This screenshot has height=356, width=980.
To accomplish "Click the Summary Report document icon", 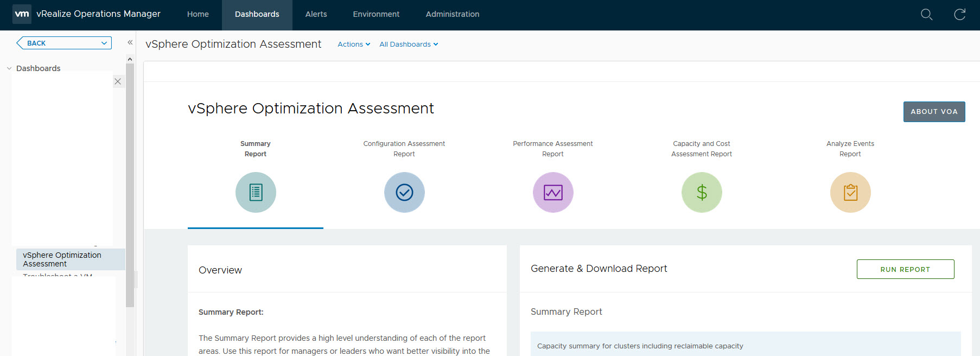I will click(x=256, y=193).
